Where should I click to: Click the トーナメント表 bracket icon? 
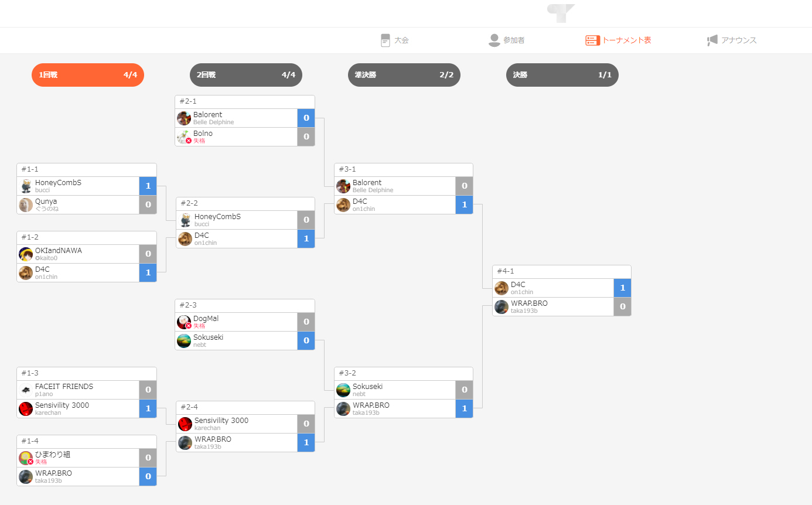(x=592, y=40)
